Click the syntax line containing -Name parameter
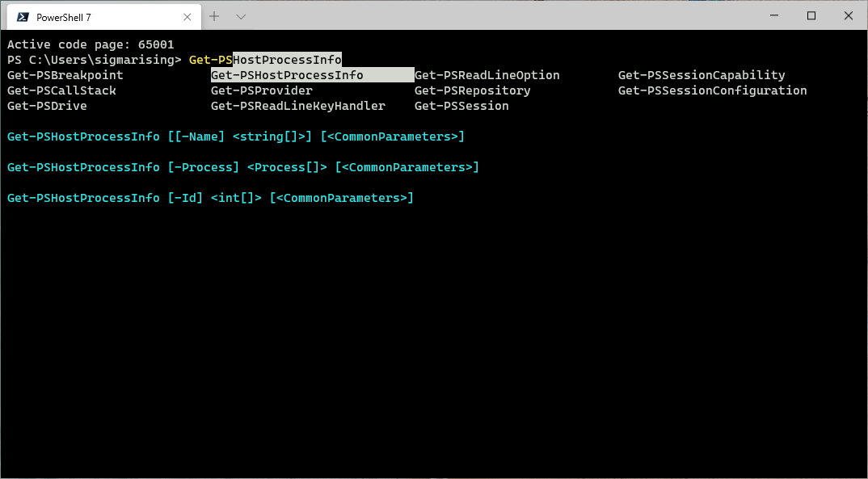The image size is (868, 479). click(x=235, y=136)
